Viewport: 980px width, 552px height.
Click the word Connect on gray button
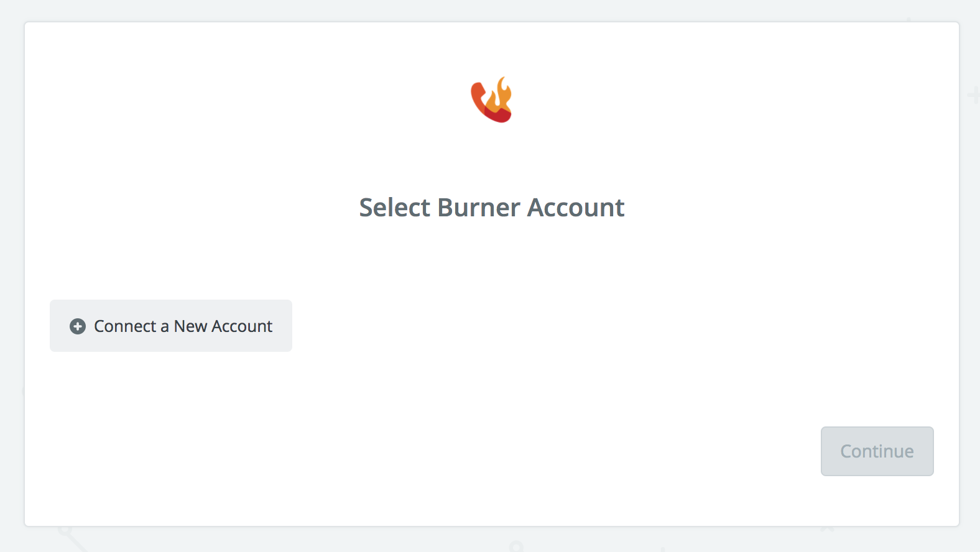click(125, 326)
